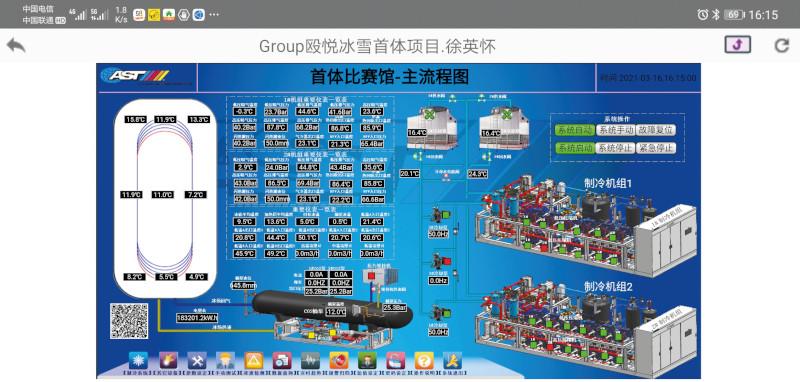
Task: Select the 制冷机组1 refrigeration unit
Action: click(587, 227)
